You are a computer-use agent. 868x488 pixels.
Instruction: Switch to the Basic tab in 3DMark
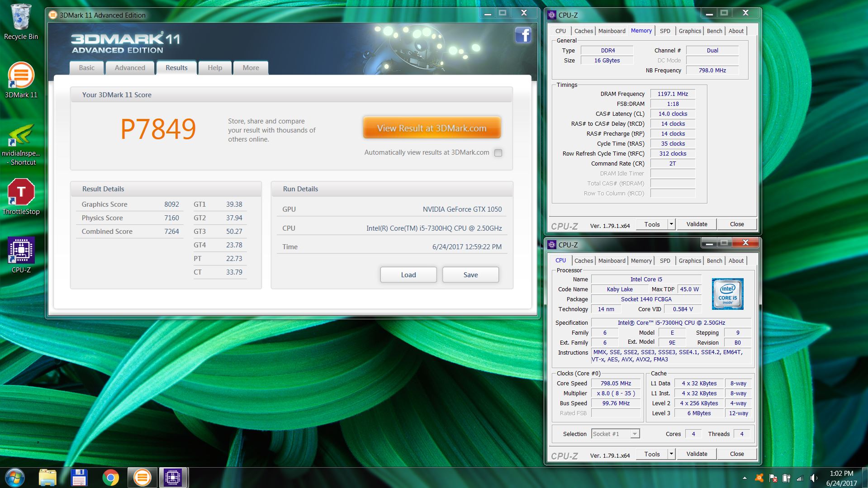click(x=87, y=68)
